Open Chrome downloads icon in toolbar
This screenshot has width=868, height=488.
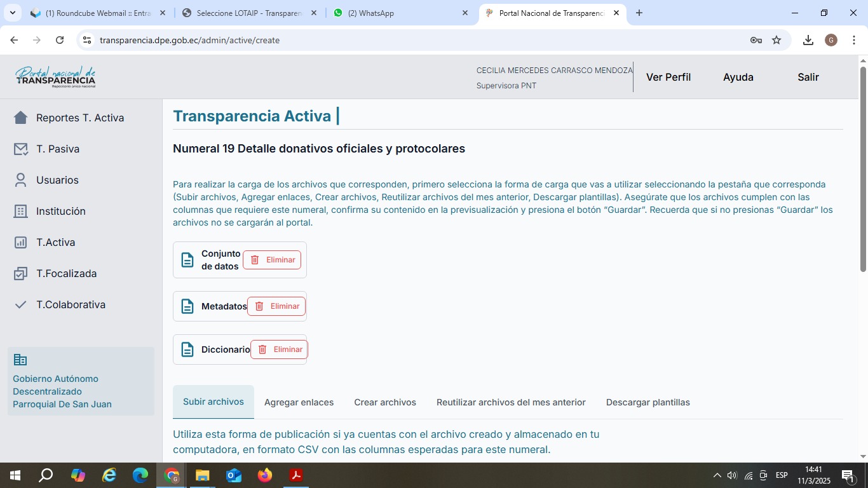pyautogui.click(x=808, y=40)
